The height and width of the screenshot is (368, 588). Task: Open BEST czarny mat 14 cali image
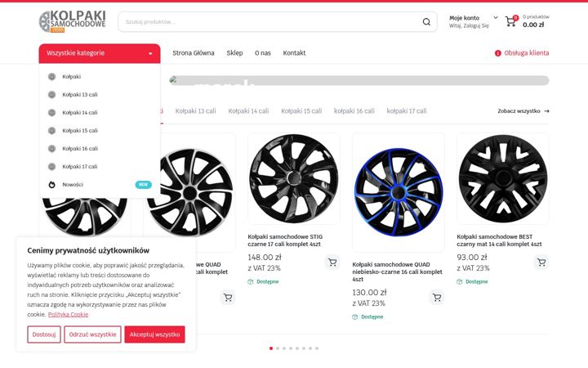503,179
